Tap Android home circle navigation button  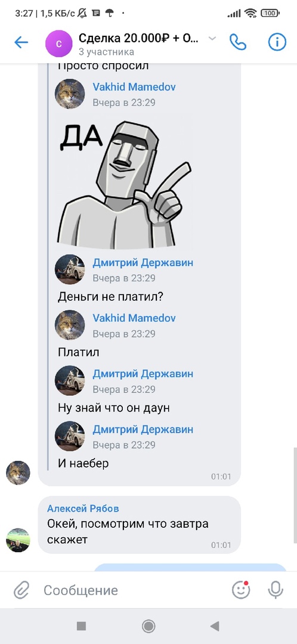coord(148,626)
